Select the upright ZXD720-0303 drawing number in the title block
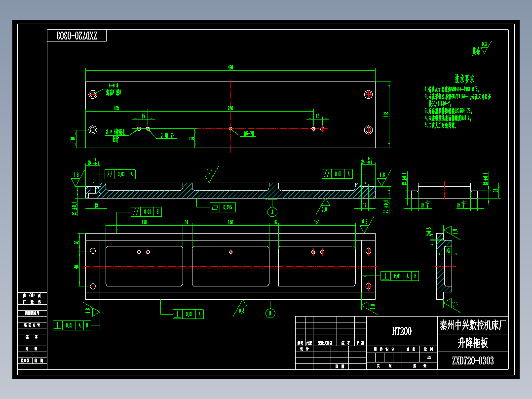This screenshot has height=399, width=532. click(473, 360)
